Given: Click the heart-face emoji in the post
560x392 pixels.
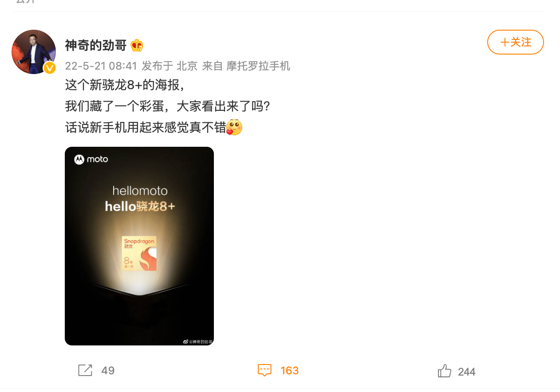Looking at the screenshot, I should pos(234,128).
